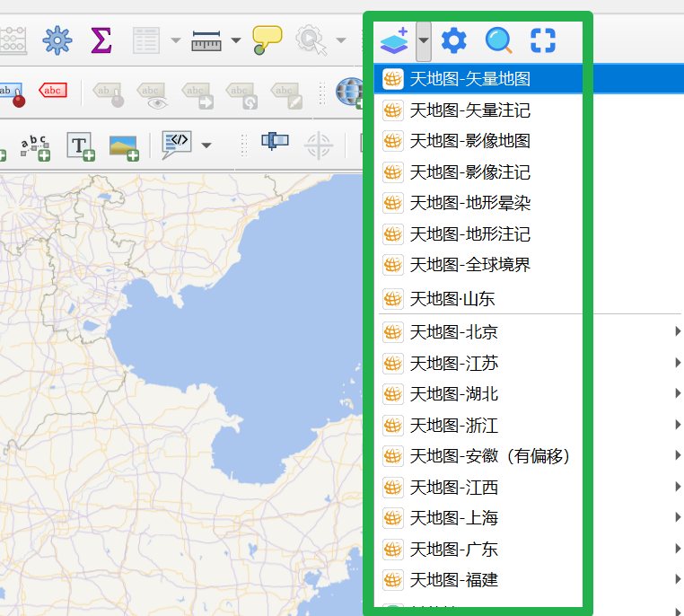Open statistical summary Sigma tool

tap(101, 40)
